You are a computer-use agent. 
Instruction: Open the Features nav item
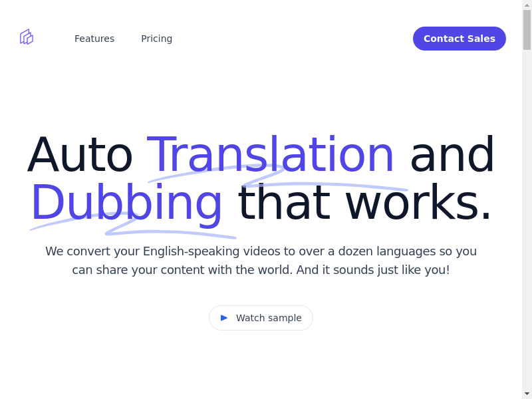[94, 39]
